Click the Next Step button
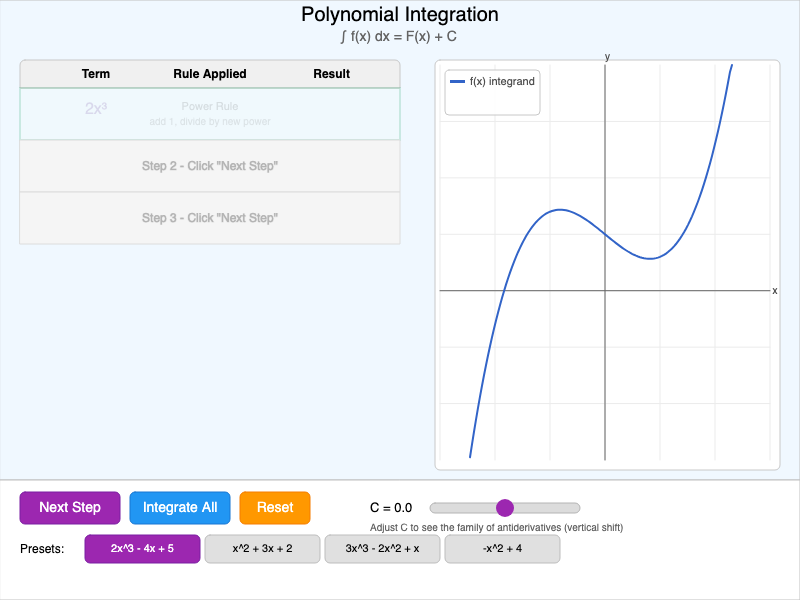The height and width of the screenshot is (602, 800). [69, 507]
